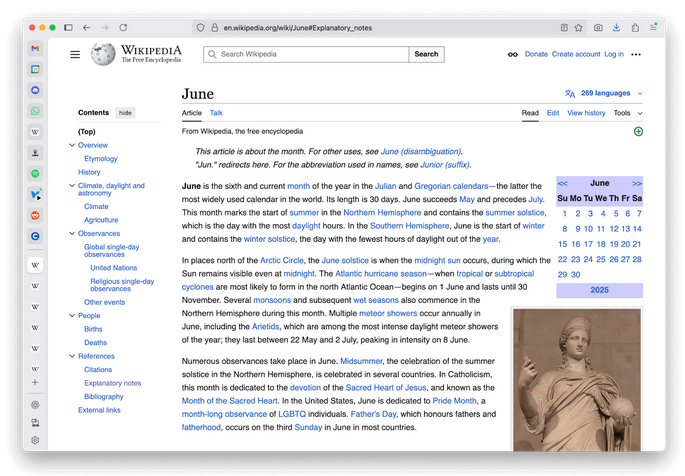The width and height of the screenshot is (685, 476).
Task: Open the Wikipedia main menu hamburger
Action: tap(75, 54)
